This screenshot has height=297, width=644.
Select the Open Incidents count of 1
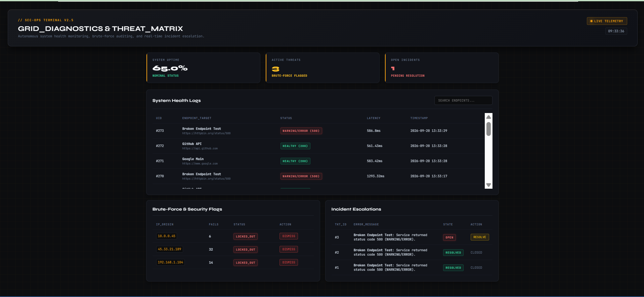pyautogui.click(x=393, y=69)
